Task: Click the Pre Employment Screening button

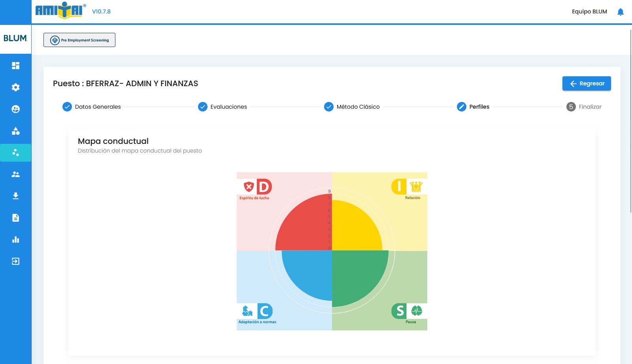Action: point(79,40)
